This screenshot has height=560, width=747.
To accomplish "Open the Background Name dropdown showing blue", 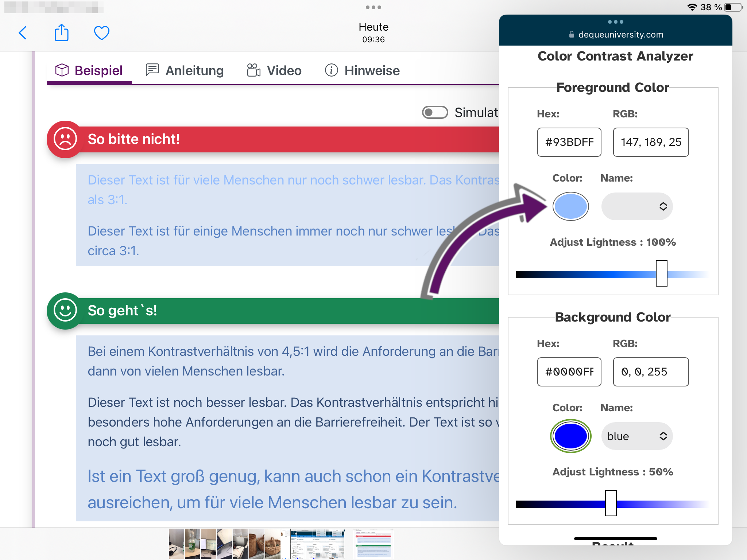I will click(637, 436).
